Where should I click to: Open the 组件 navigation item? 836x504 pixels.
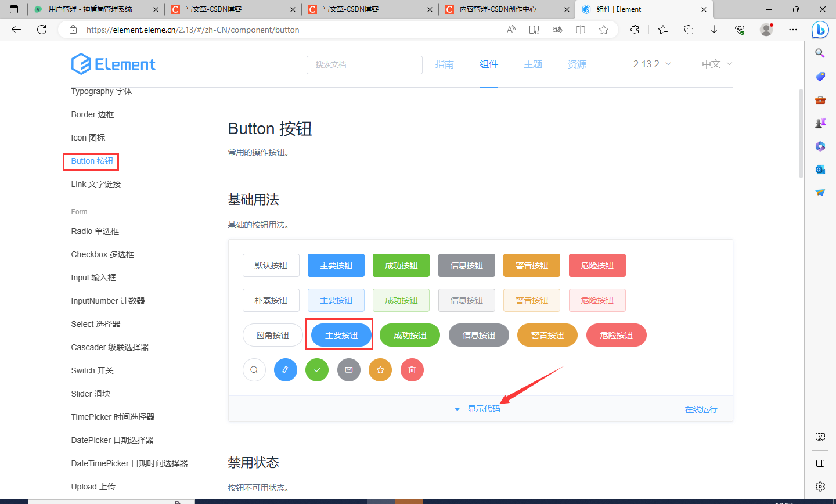(489, 64)
